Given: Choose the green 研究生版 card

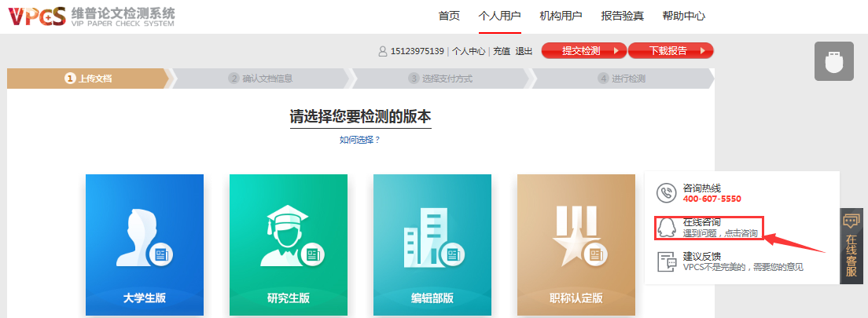Looking at the screenshot, I should (289, 246).
